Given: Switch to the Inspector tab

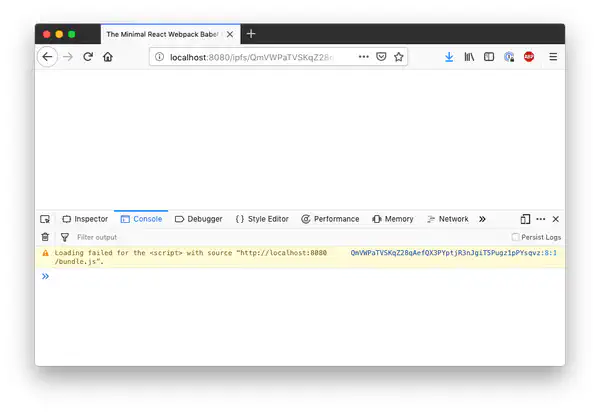Looking at the screenshot, I should coord(85,219).
